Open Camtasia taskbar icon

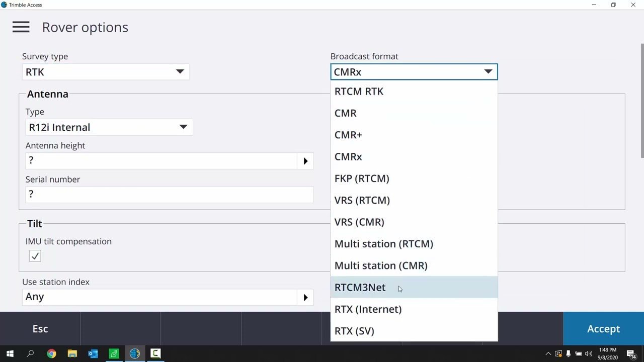(x=155, y=353)
